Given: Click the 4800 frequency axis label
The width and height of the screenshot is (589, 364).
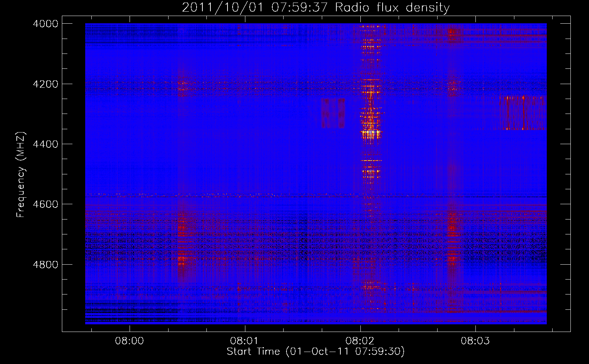Looking at the screenshot, I should [x=46, y=265].
